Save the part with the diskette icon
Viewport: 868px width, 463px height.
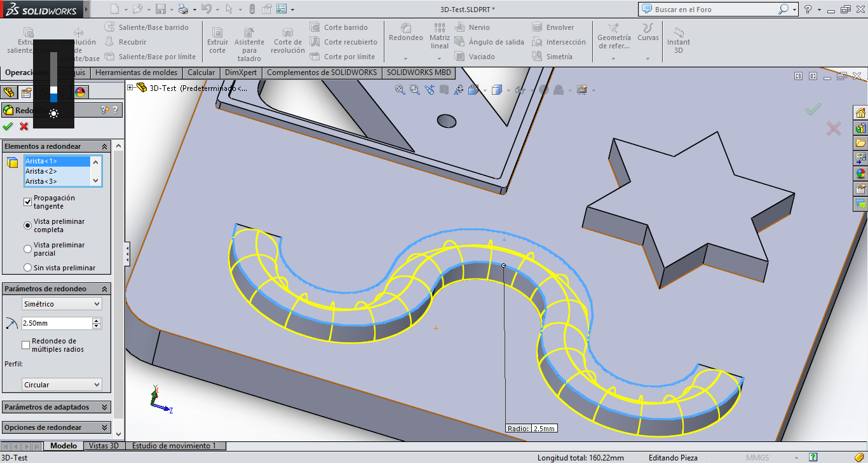[161, 9]
